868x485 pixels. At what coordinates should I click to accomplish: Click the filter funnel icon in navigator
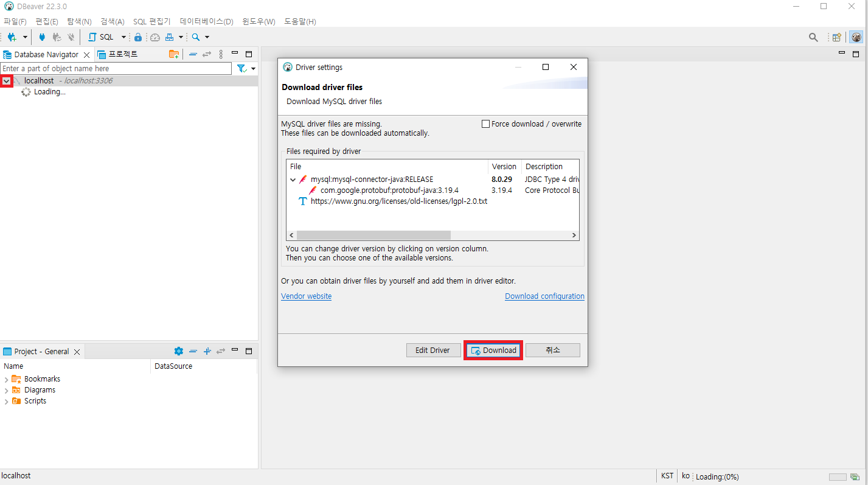(241, 69)
